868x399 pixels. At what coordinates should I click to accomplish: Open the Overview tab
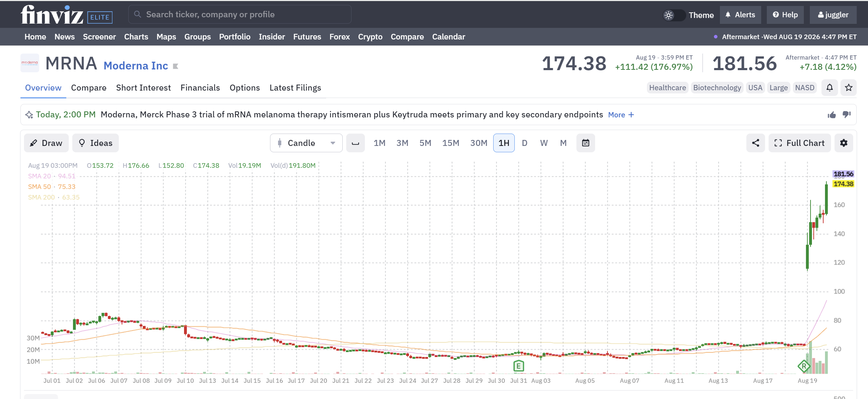click(x=43, y=88)
